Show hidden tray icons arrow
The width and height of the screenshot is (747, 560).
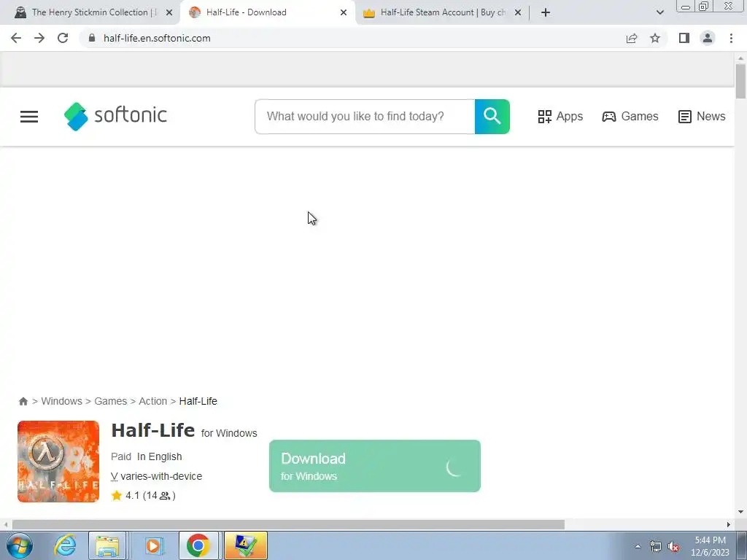click(x=638, y=547)
